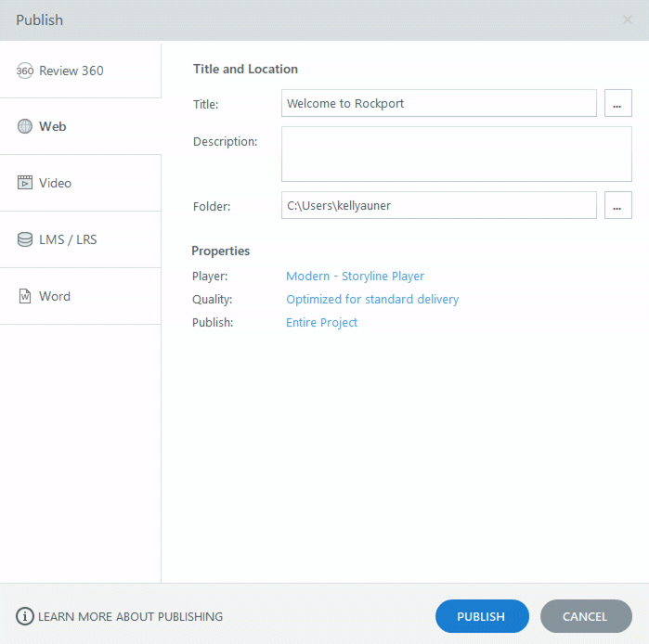Select the Word tab label
649x644 pixels.
coord(55,296)
